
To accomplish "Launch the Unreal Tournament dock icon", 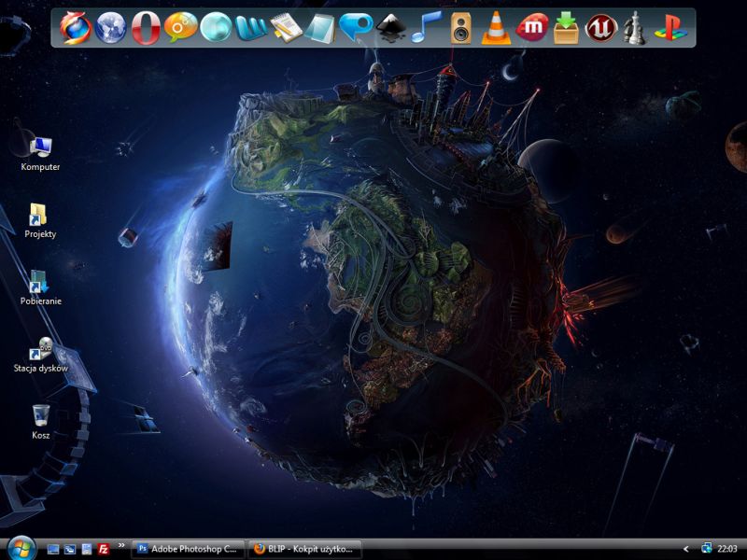I will 601,28.
